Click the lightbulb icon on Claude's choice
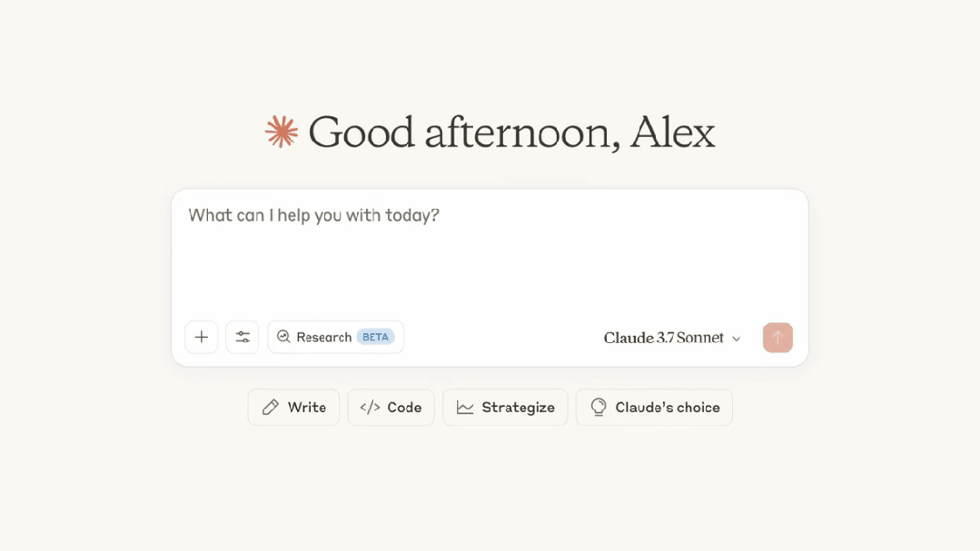 click(599, 408)
